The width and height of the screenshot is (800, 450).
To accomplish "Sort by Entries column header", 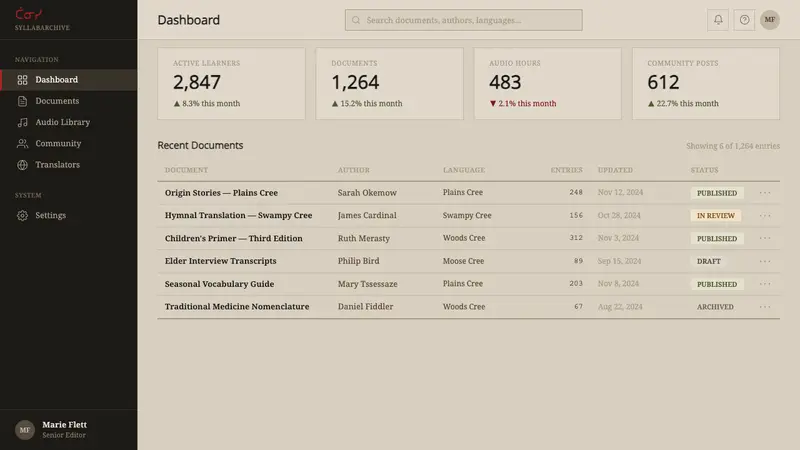I will coord(566,170).
